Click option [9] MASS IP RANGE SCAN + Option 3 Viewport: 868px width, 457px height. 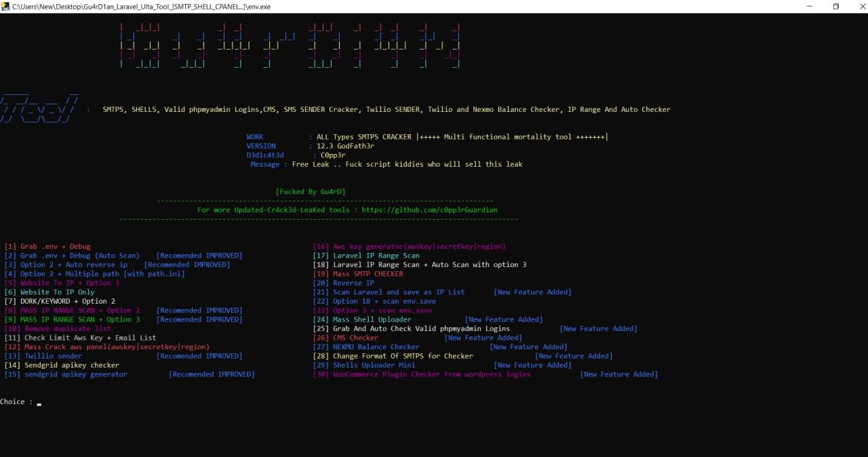pos(72,319)
